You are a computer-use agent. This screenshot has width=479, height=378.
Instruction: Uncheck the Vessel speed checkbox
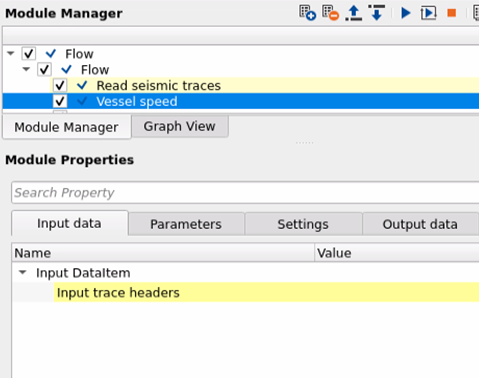[x=60, y=101]
